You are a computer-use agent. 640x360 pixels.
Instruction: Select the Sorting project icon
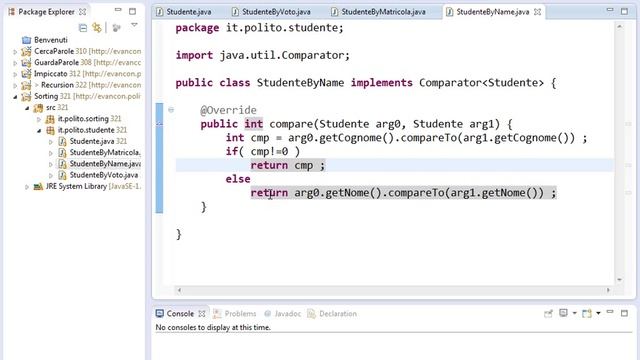tap(26, 96)
